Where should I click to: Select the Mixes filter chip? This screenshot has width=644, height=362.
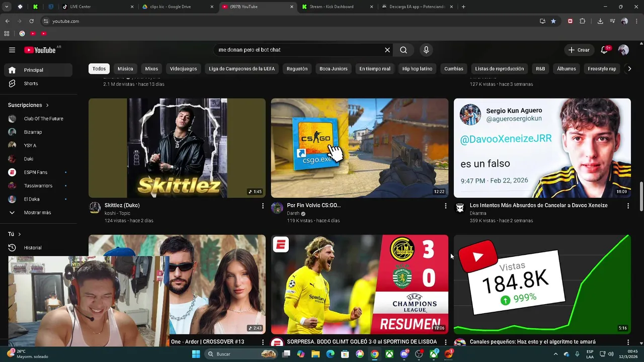click(x=151, y=69)
